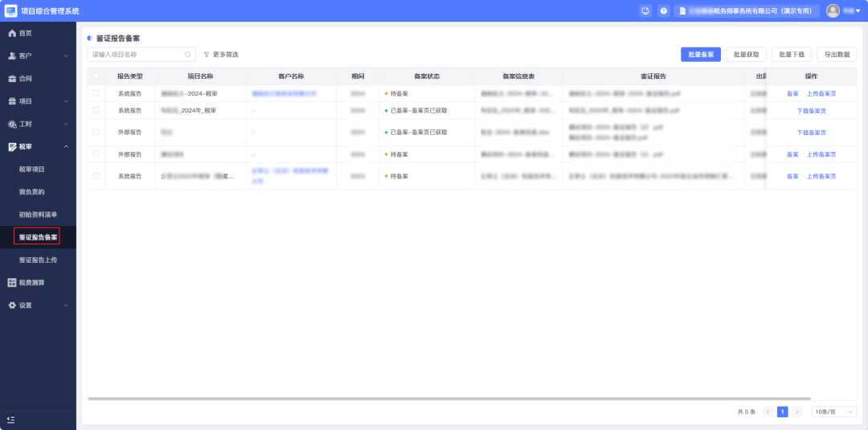Click 下载备案页 for the 外部报告 row
Viewport: 868px width, 430px height.
pos(812,133)
